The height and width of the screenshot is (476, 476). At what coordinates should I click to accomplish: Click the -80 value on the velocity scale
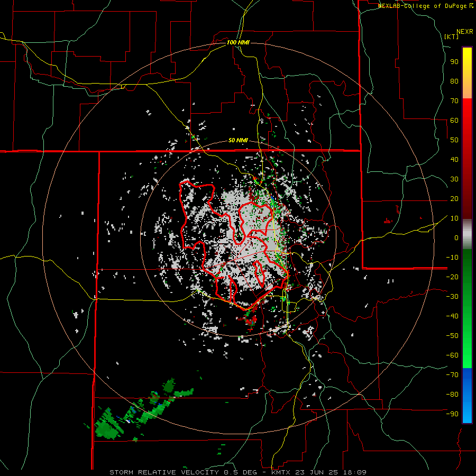pyautogui.click(x=452, y=395)
